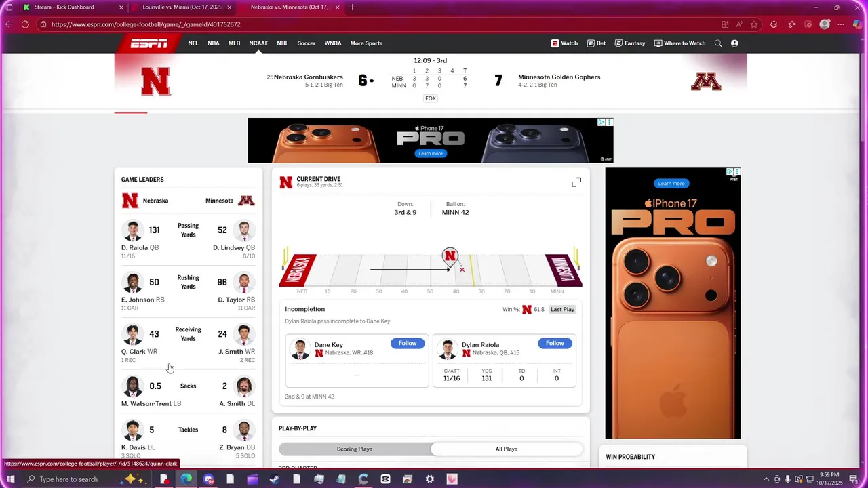The height and width of the screenshot is (488, 868).
Task: Open the favorites list icon
Action: click(x=791, y=24)
